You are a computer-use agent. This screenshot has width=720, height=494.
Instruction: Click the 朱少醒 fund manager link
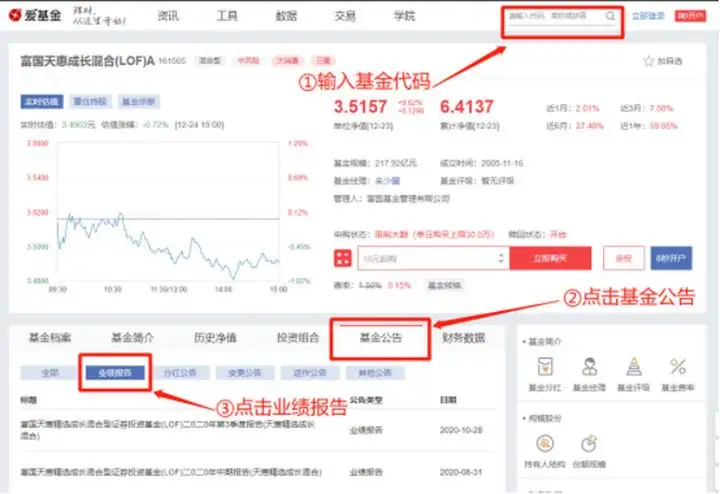pyautogui.click(x=387, y=181)
